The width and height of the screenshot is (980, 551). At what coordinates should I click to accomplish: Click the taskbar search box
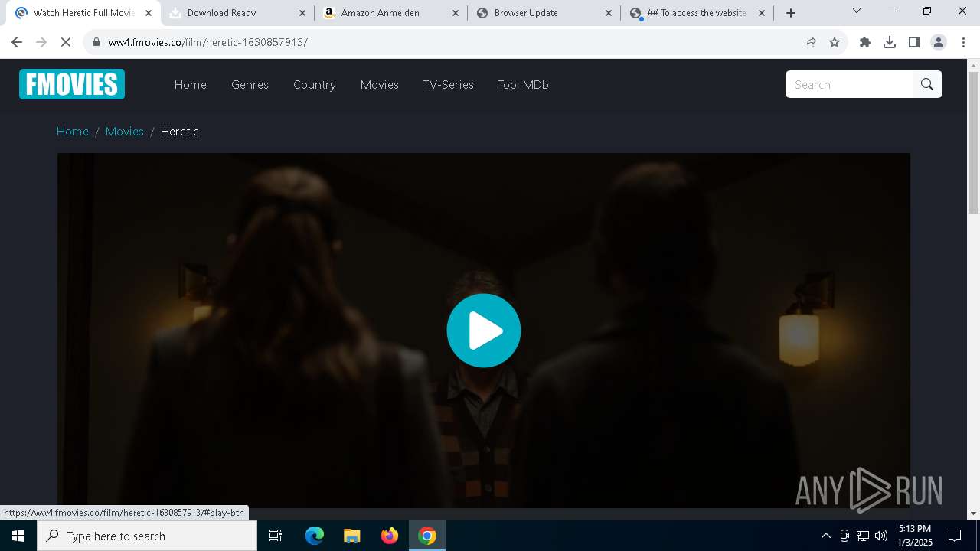pos(147,536)
